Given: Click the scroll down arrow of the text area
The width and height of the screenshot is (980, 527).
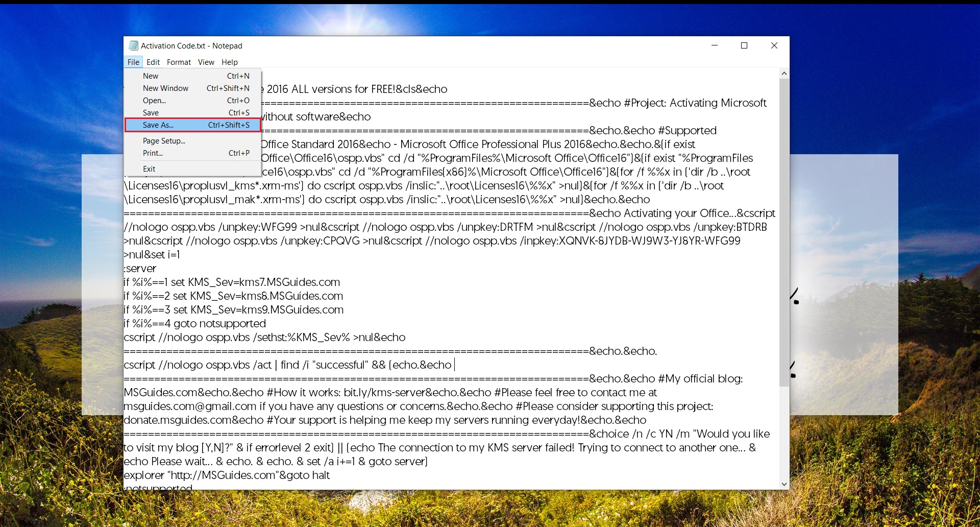Looking at the screenshot, I should coord(784,484).
